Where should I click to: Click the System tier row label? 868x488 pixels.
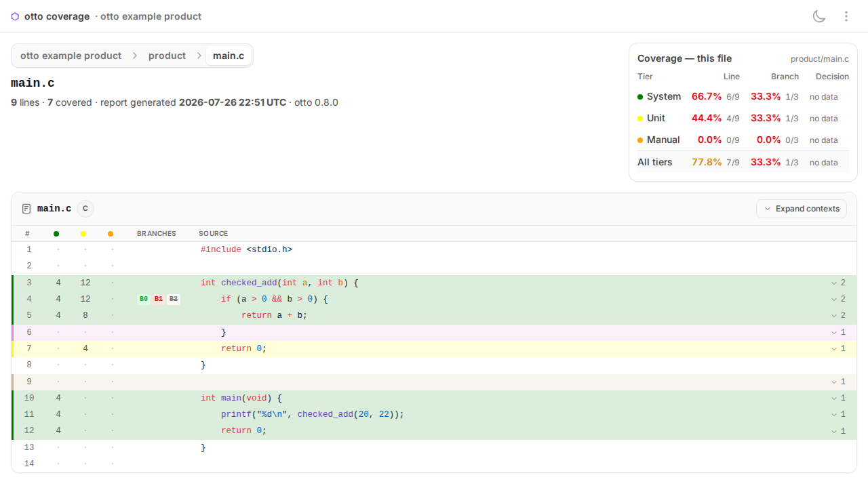(x=663, y=96)
